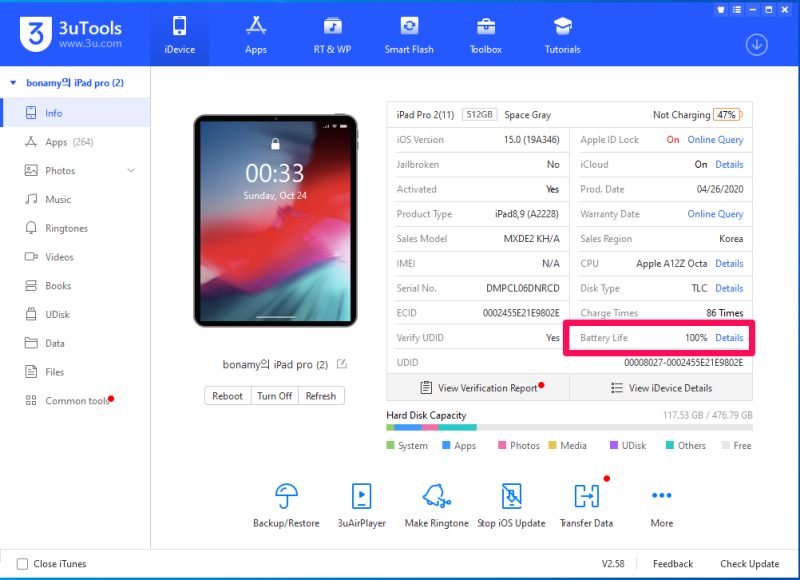The width and height of the screenshot is (800, 580).
Task: Open Music in the sidebar
Action: pos(76,199)
